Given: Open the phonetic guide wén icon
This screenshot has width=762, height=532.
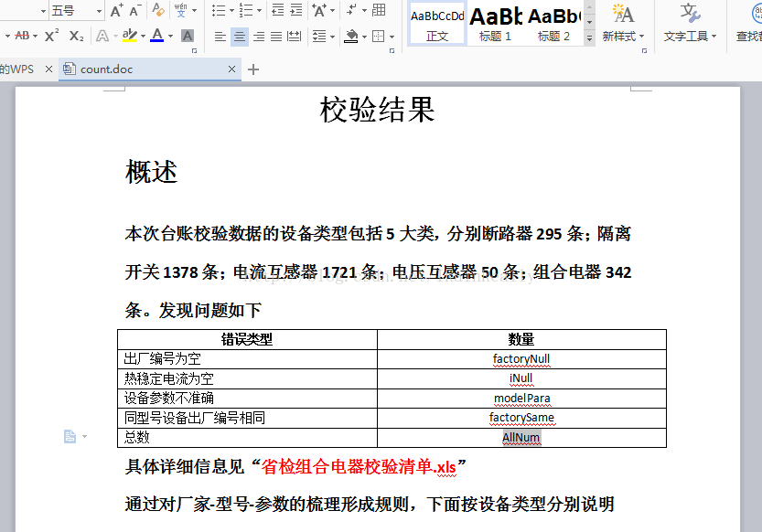Looking at the screenshot, I should click(x=181, y=10).
